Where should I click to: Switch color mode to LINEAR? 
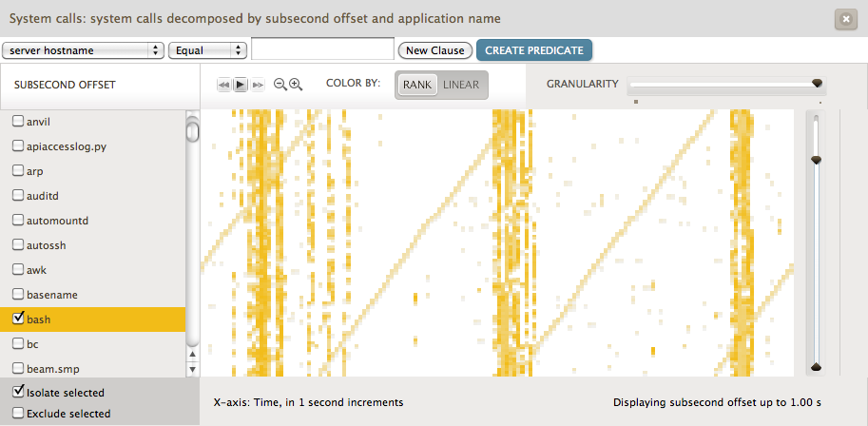(x=461, y=85)
